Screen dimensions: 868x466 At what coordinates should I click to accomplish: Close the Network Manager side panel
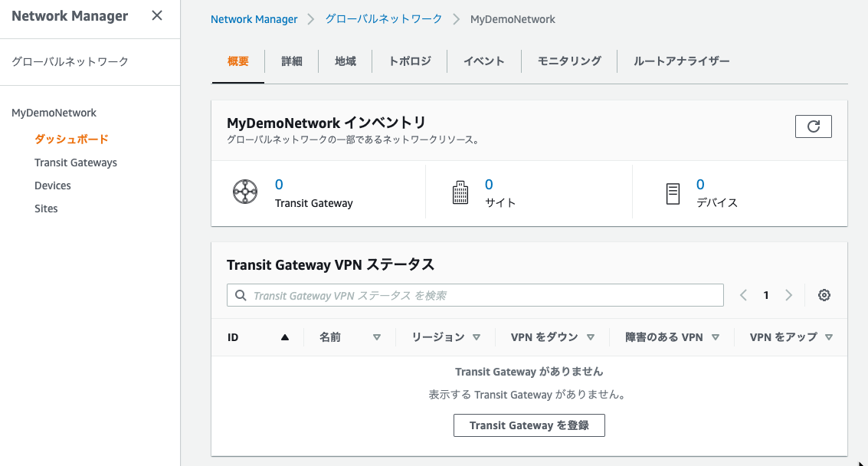pos(157,15)
